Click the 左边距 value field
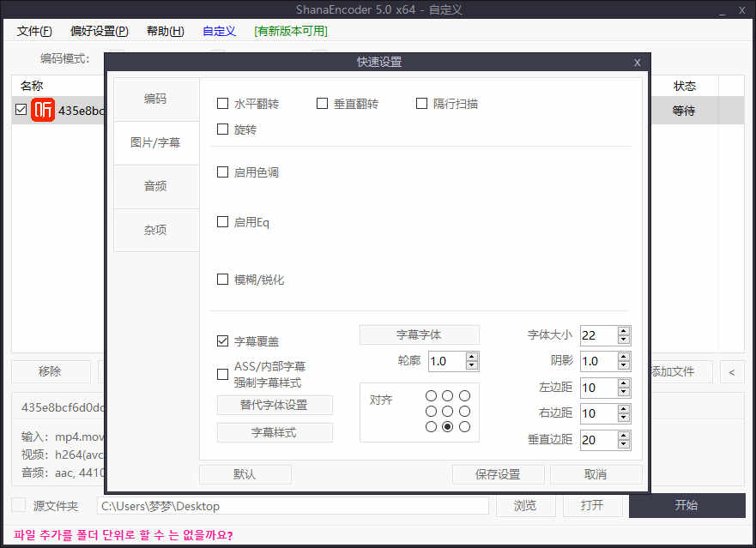The height and width of the screenshot is (548, 756). [599, 388]
